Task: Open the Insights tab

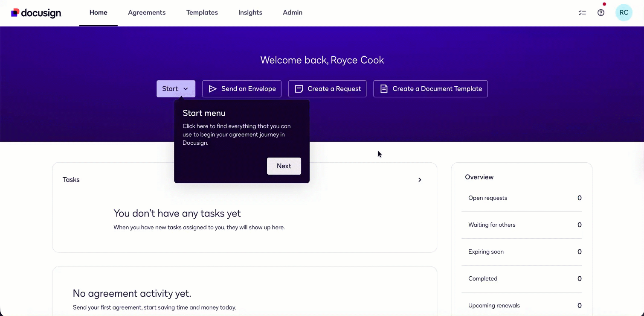Action: click(x=250, y=13)
